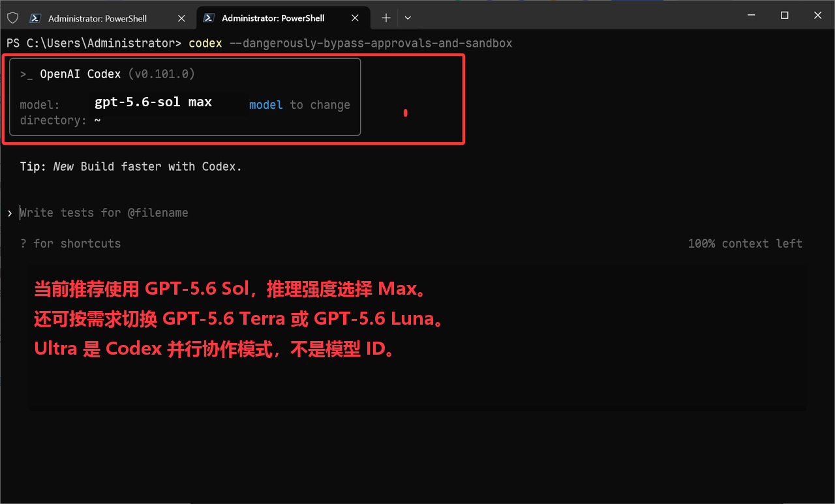Click the '--dangerously-bypass-approvals-and-sandbox' flag text
The image size is (835, 504).
tap(371, 43)
